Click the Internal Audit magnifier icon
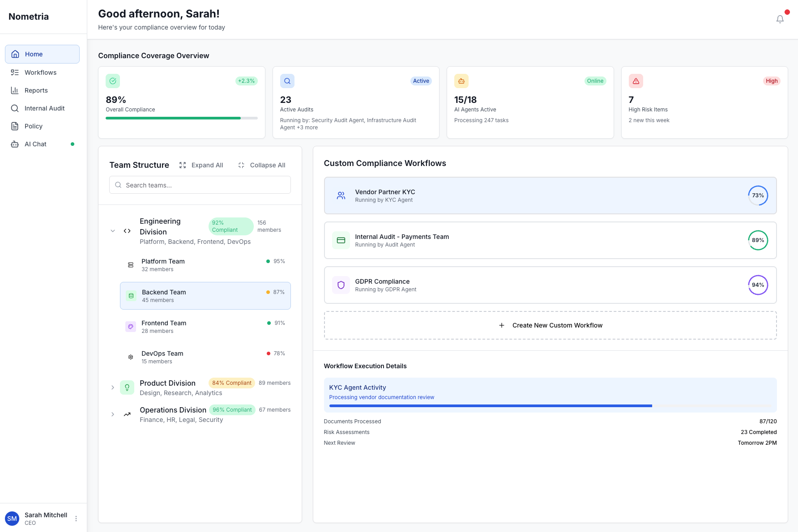This screenshot has width=798, height=532. [15, 108]
